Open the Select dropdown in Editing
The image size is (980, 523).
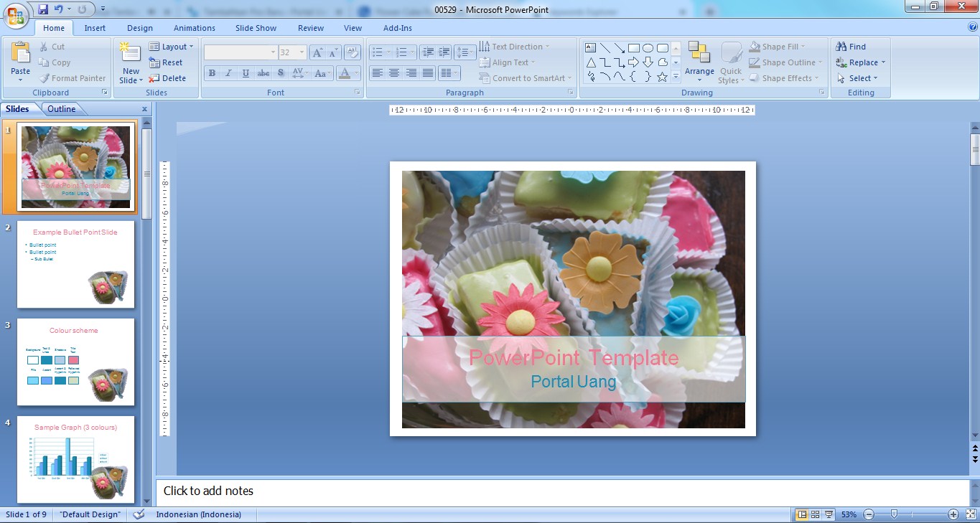857,78
